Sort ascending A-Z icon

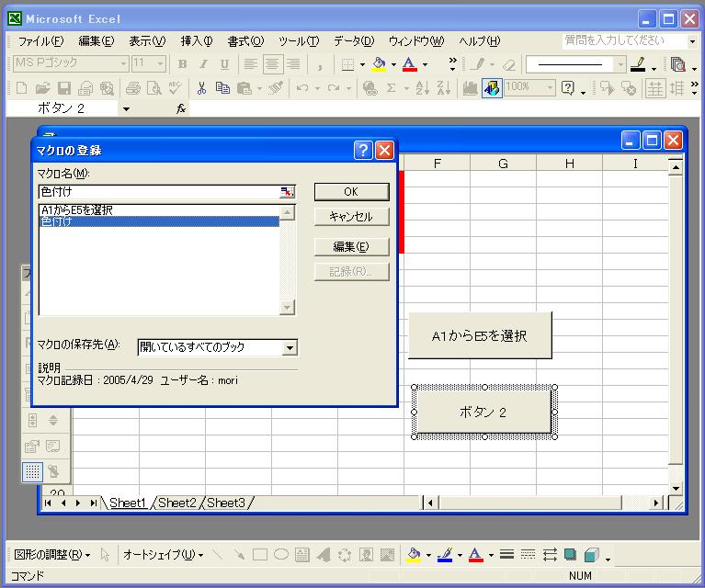point(422,87)
